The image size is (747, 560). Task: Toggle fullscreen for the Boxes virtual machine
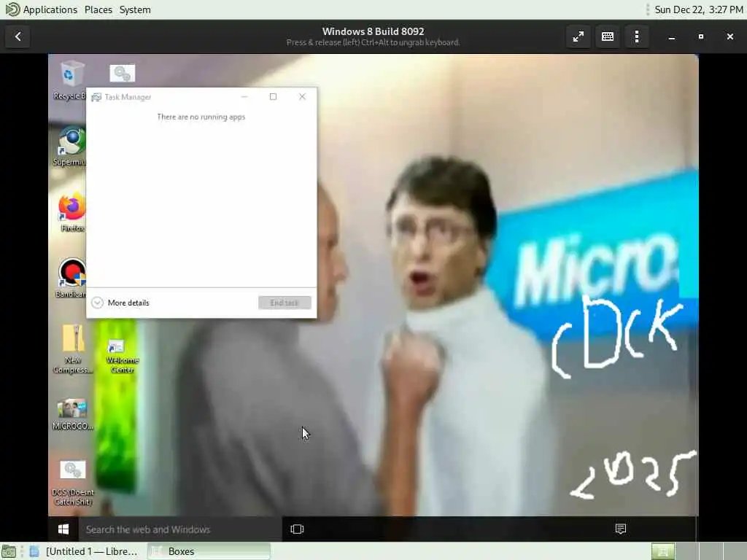tap(578, 36)
